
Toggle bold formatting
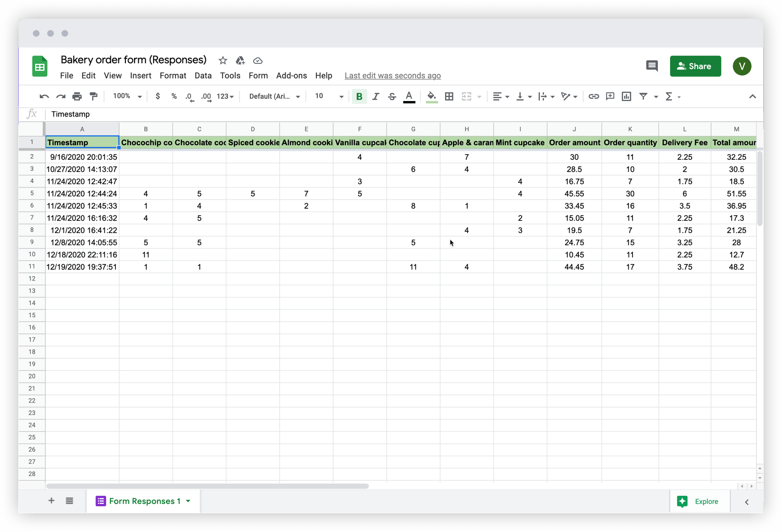point(359,96)
